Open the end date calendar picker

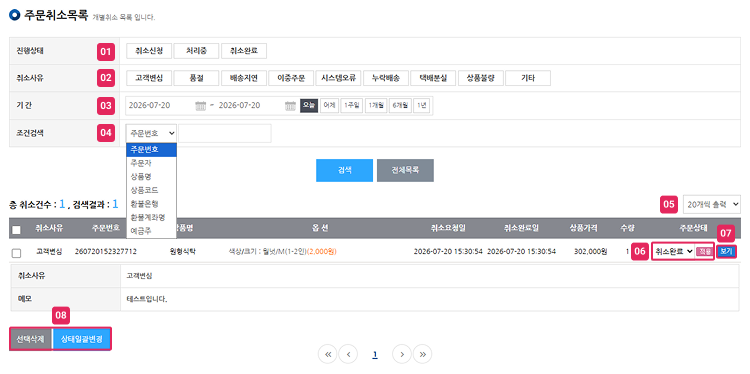coord(290,106)
